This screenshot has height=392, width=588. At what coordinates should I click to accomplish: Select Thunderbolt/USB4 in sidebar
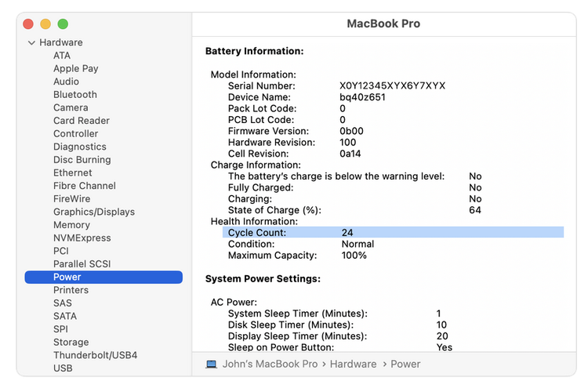click(x=95, y=356)
